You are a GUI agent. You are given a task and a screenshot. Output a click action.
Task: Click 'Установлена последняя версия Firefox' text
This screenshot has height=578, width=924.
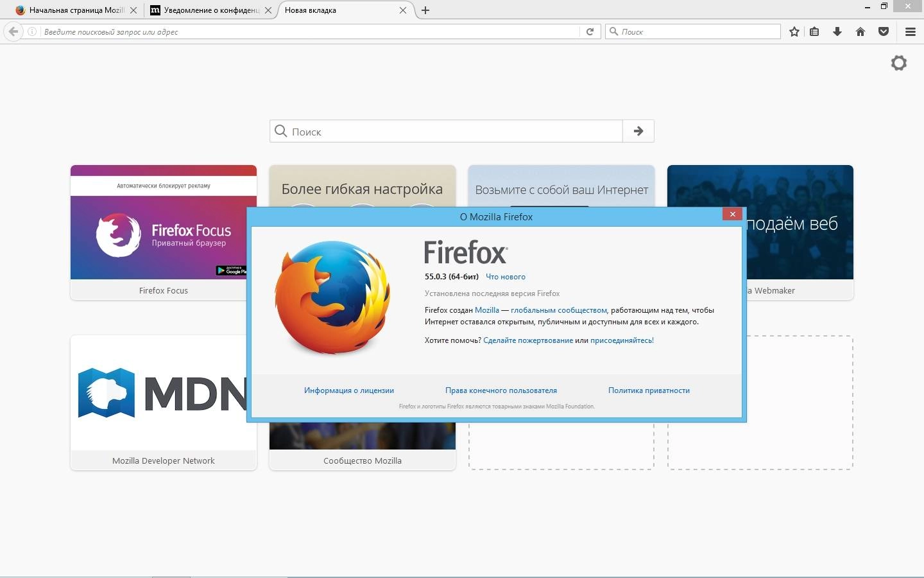(x=492, y=293)
